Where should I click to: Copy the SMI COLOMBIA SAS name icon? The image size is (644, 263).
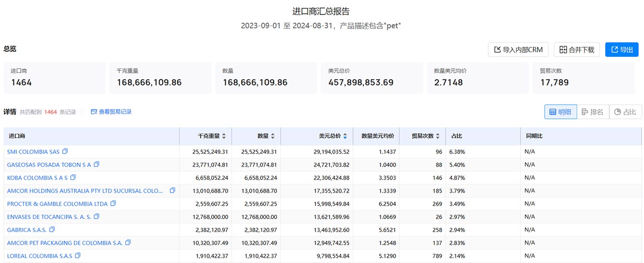point(65,152)
